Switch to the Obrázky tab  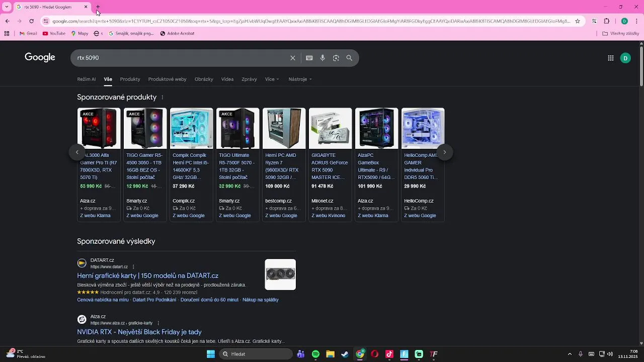tap(204, 79)
